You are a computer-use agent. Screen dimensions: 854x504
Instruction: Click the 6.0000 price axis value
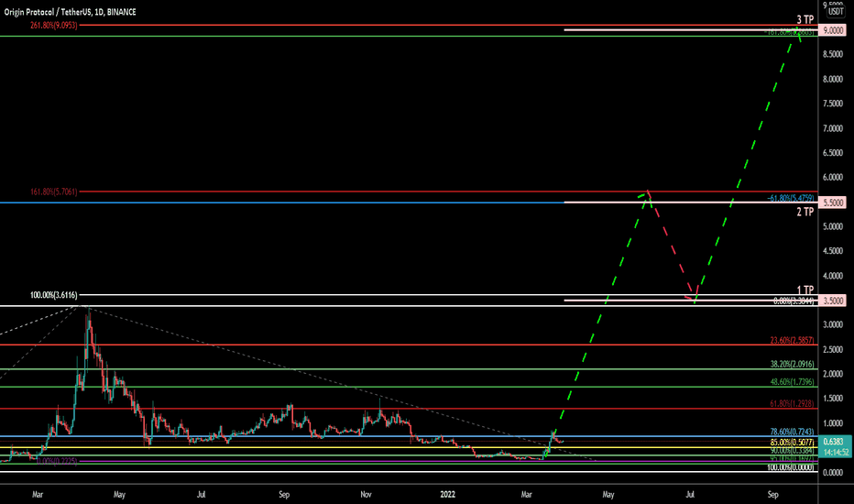[x=833, y=178]
